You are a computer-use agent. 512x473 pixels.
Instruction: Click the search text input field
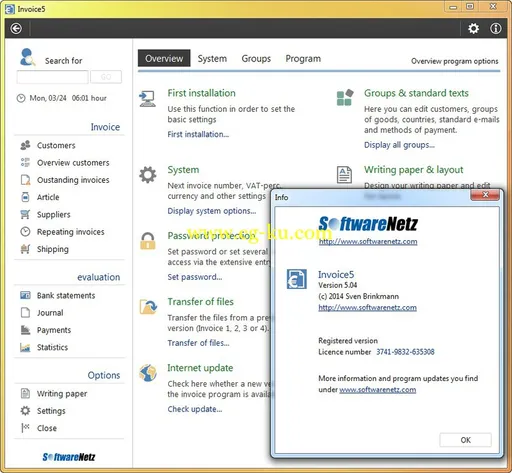53,77
